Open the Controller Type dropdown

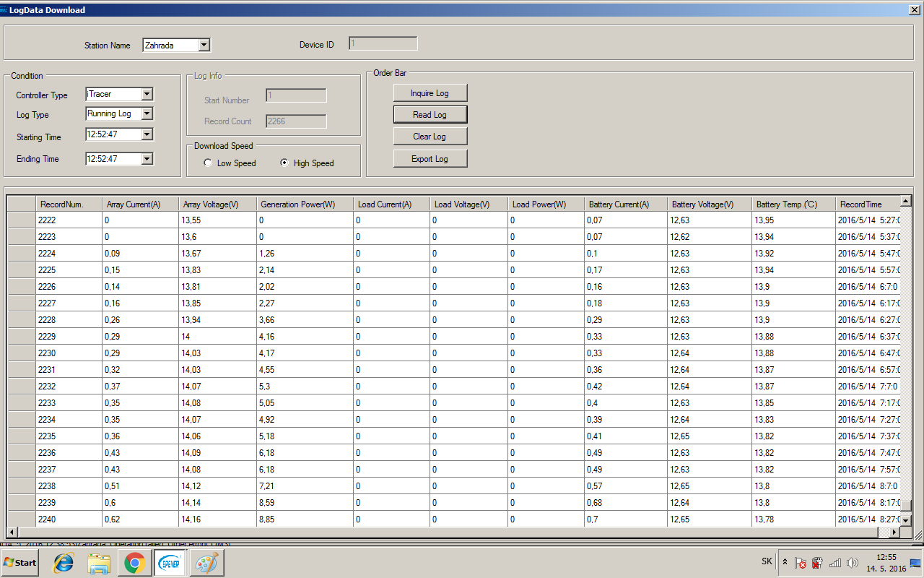tap(147, 94)
